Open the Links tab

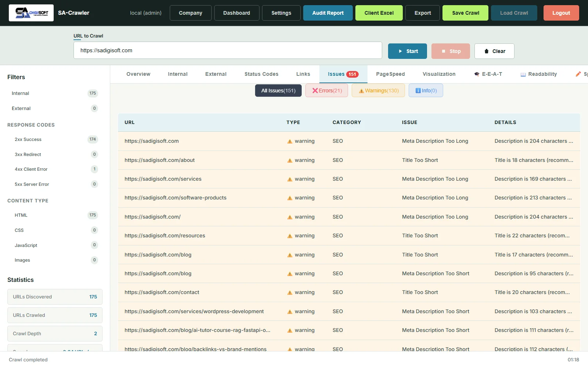[303, 74]
